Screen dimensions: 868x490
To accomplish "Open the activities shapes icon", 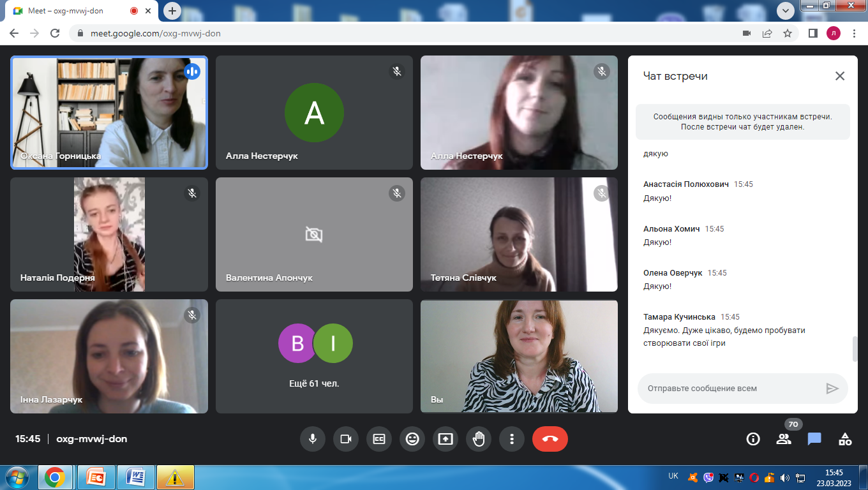I will point(845,439).
